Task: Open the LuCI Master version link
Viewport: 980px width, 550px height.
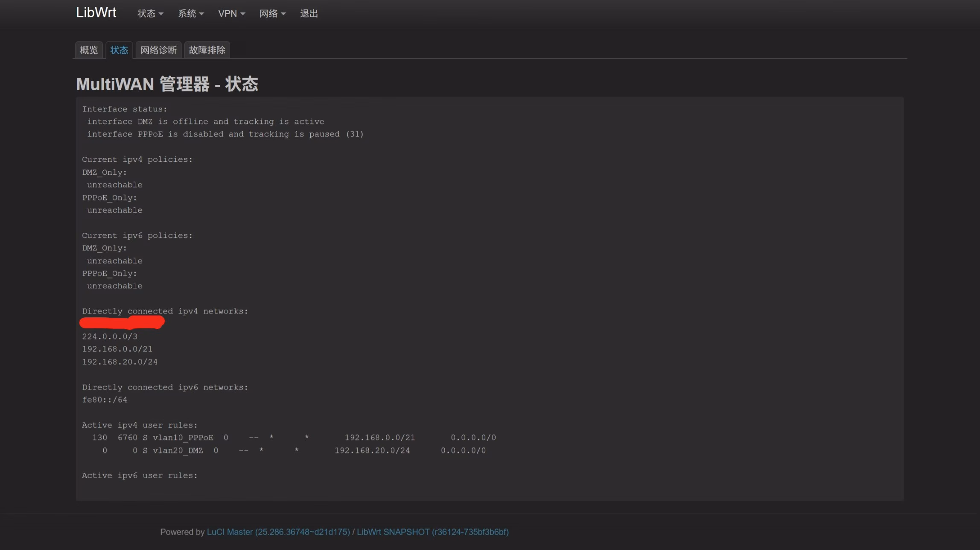Action: point(278,532)
